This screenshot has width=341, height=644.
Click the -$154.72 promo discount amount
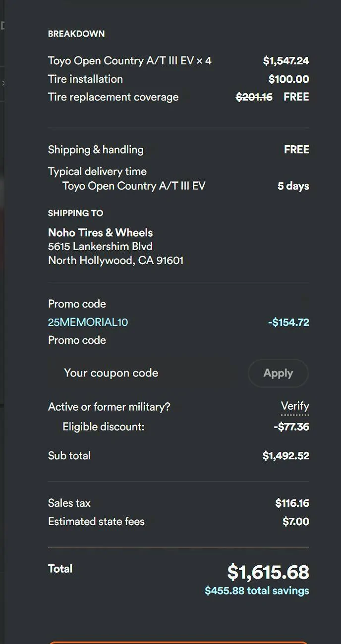[288, 322]
